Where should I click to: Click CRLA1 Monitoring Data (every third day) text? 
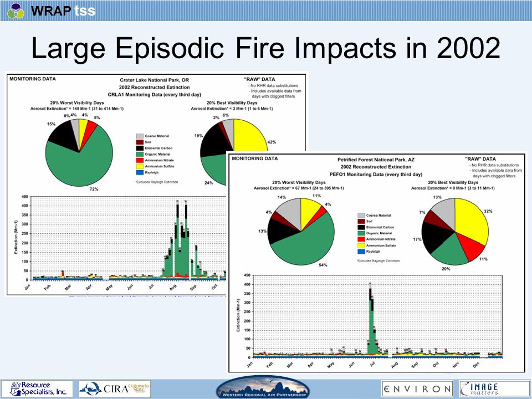coord(155,95)
